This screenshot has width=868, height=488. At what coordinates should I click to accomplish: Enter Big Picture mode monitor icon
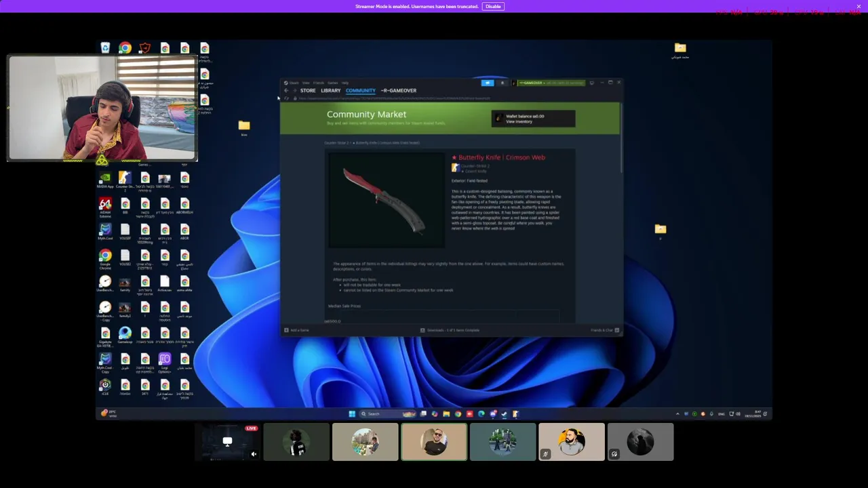click(592, 83)
